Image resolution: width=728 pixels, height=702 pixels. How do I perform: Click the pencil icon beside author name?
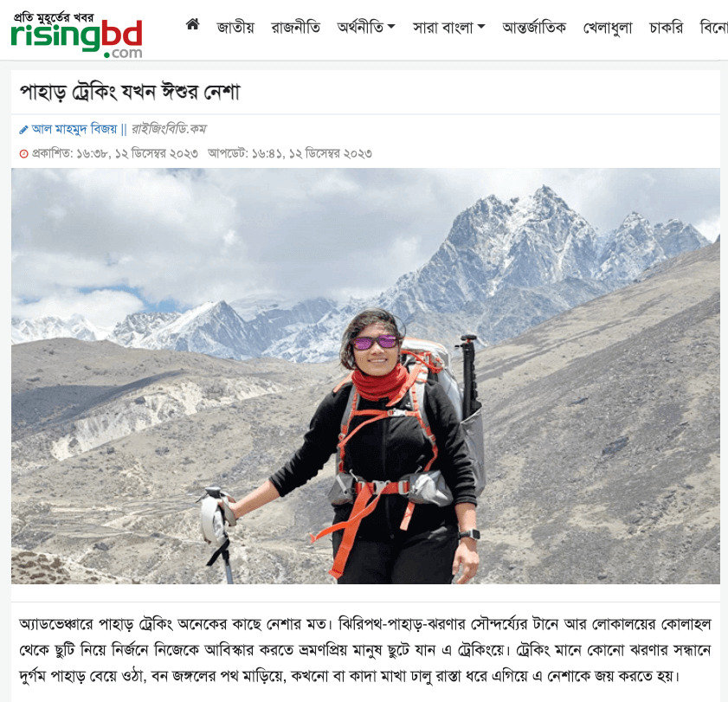pyautogui.click(x=23, y=130)
